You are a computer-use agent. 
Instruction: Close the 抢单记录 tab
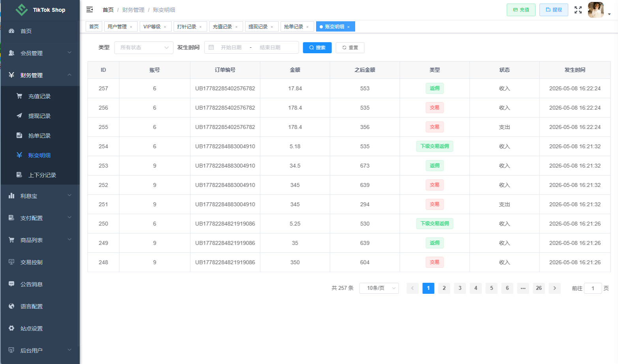pyautogui.click(x=307, y=27)
